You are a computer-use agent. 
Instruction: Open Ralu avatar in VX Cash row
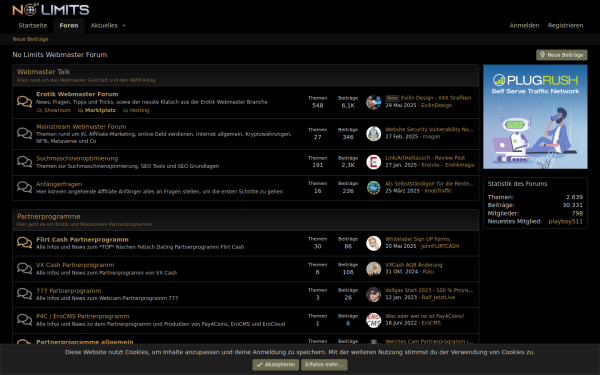tap(373, 269)
